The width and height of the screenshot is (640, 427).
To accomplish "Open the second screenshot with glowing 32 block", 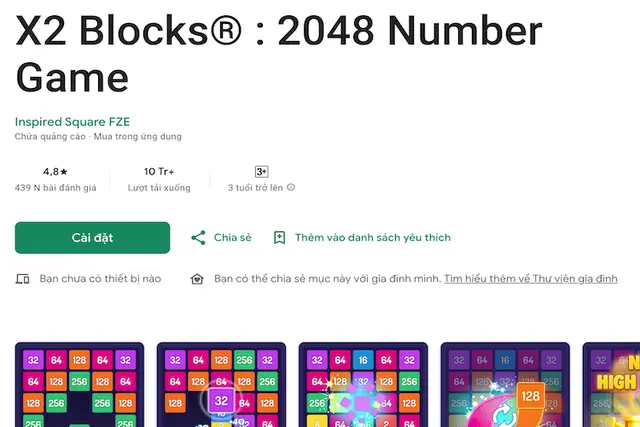I will pyautogui.click(x=221, y=385).
